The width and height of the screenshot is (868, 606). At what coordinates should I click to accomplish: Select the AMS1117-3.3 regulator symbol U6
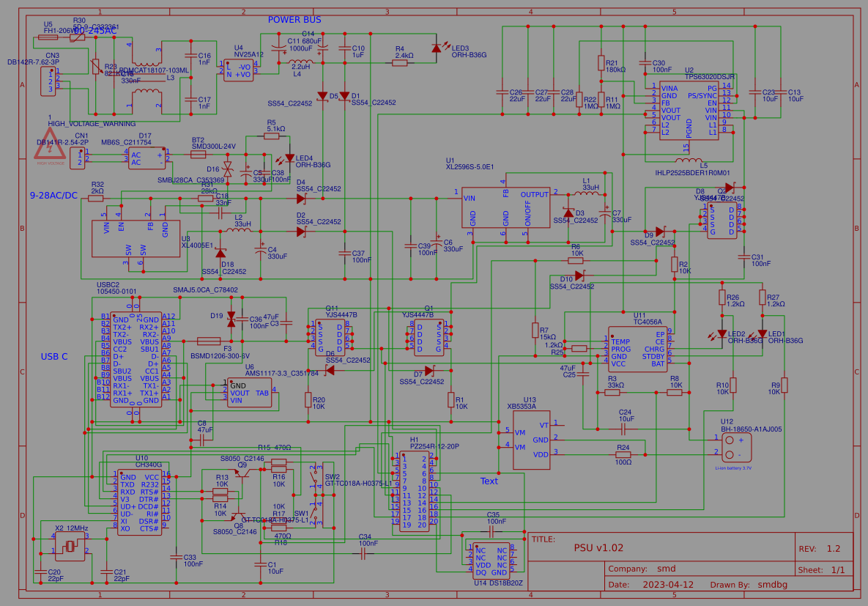pyautogui.click(x=249, y=392)
